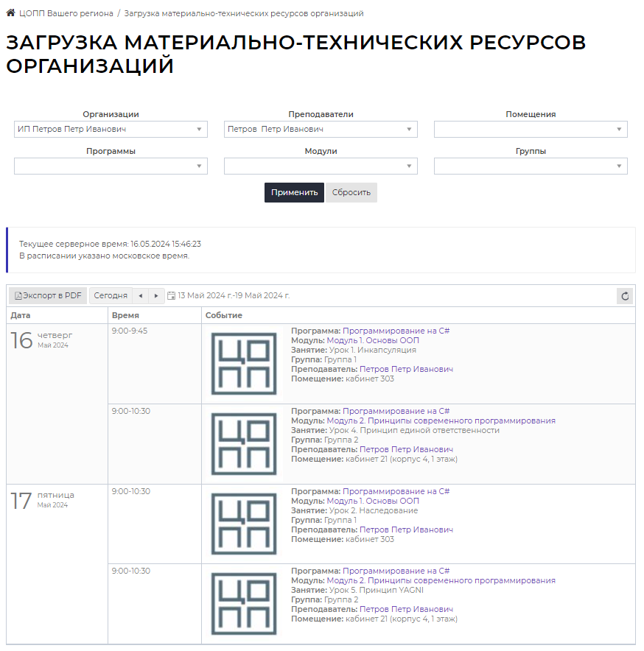Jump to today with Сегодня button

[x=111, y=296]
